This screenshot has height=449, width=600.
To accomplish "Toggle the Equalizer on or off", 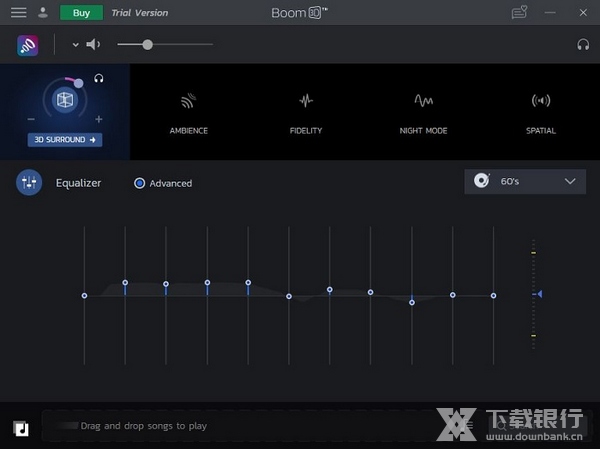I will tap(29, 183).
